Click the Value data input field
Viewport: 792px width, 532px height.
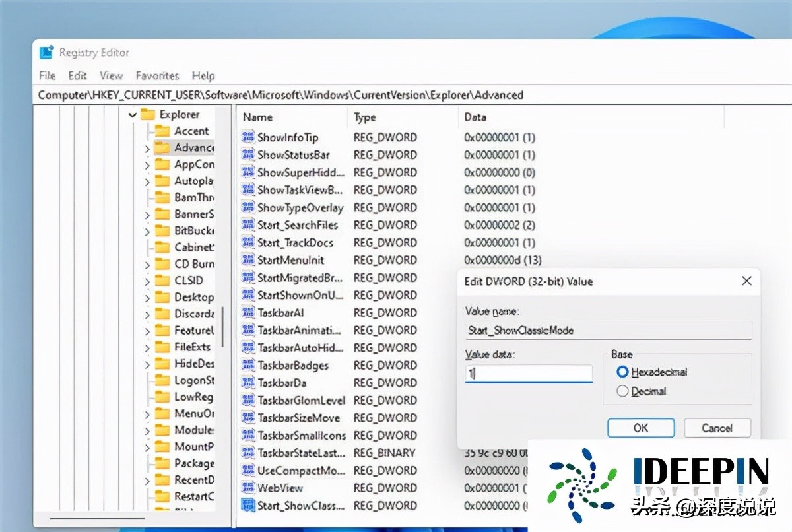(529, 373)
